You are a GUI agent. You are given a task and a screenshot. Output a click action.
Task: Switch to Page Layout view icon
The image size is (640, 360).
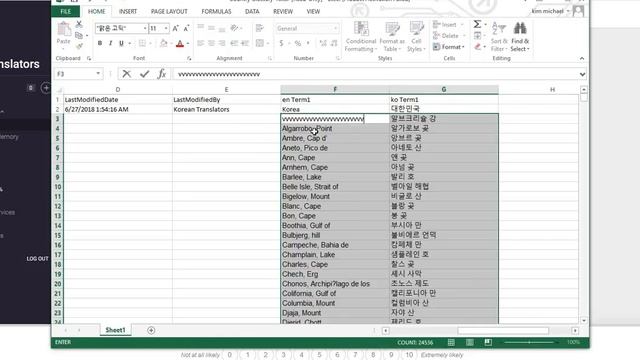[x=470, y=342]
